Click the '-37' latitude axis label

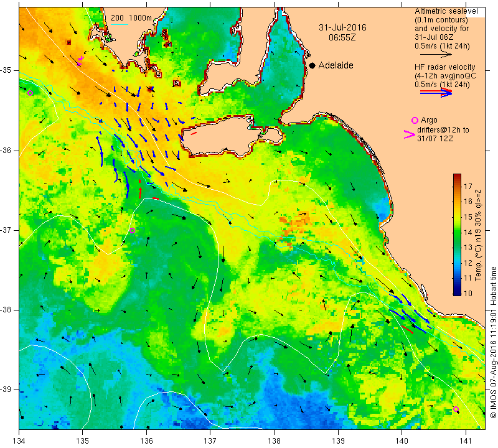click(6, 230)
